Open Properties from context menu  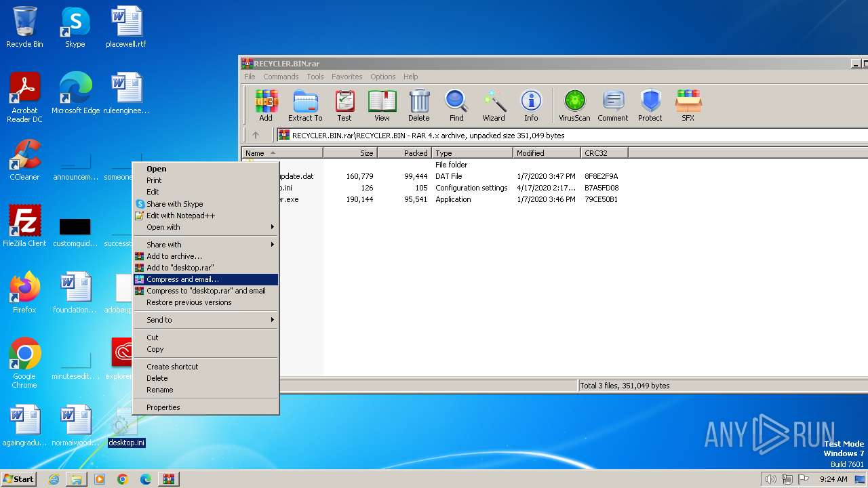pyautogui.click(x=205, y=407)
